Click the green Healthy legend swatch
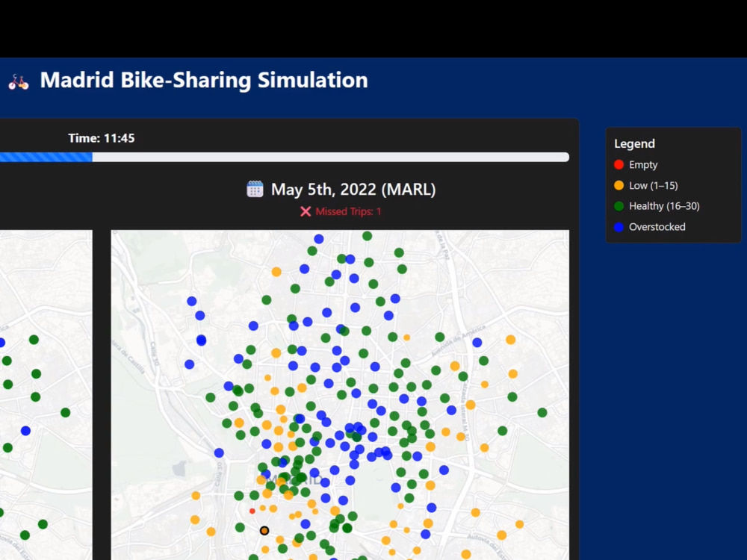 click(x=619, y=206)
